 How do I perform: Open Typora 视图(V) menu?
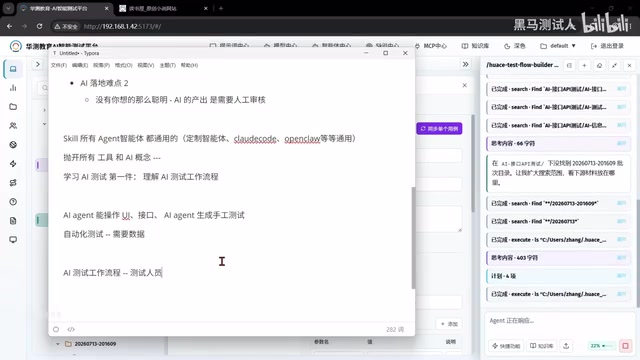[146, 65]
